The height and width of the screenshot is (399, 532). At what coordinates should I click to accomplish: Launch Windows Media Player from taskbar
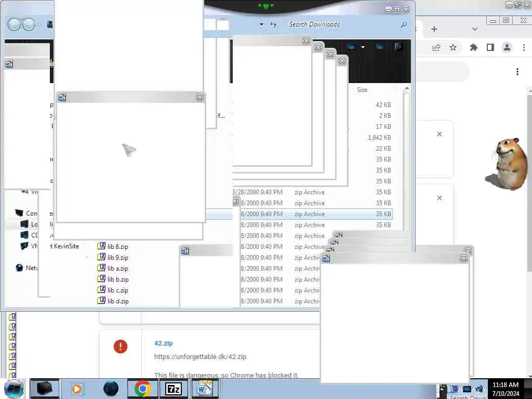(77, 389)
